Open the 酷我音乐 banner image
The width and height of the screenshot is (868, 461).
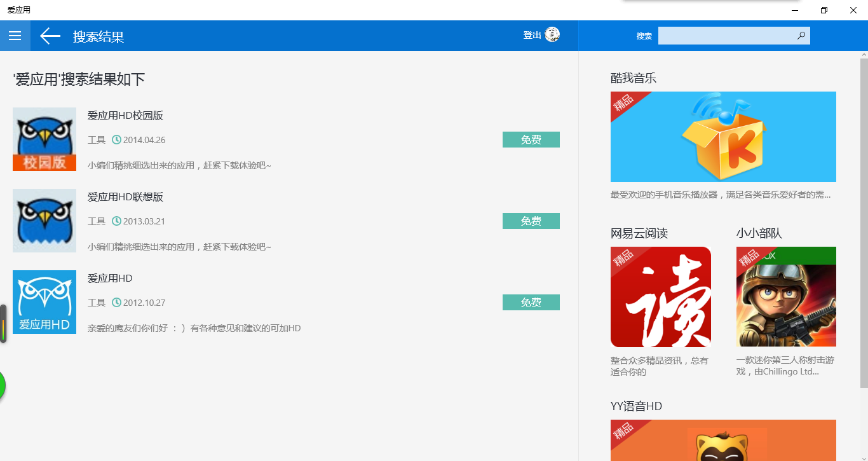tap(723, 137)
